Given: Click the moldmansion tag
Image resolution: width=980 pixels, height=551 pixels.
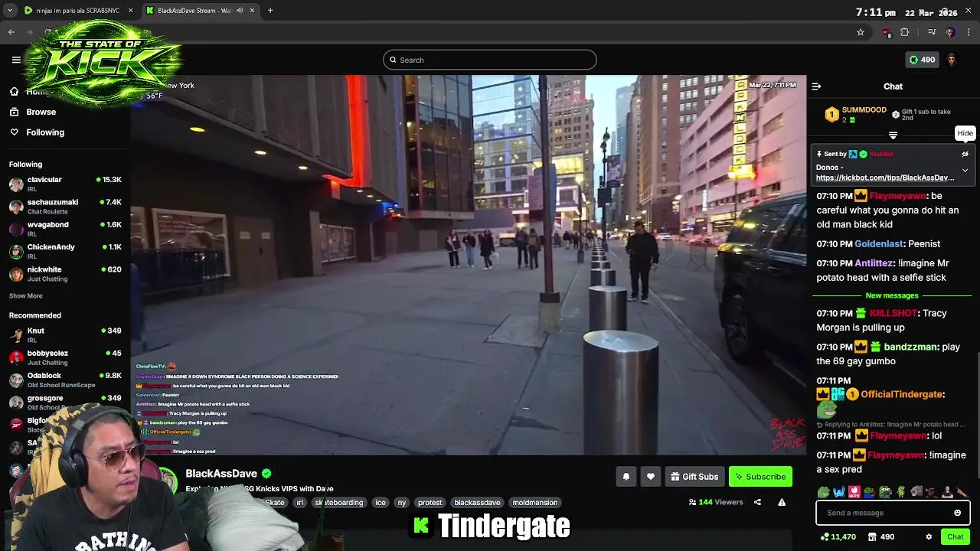Looking at the screenshot, I should [535, 503].
